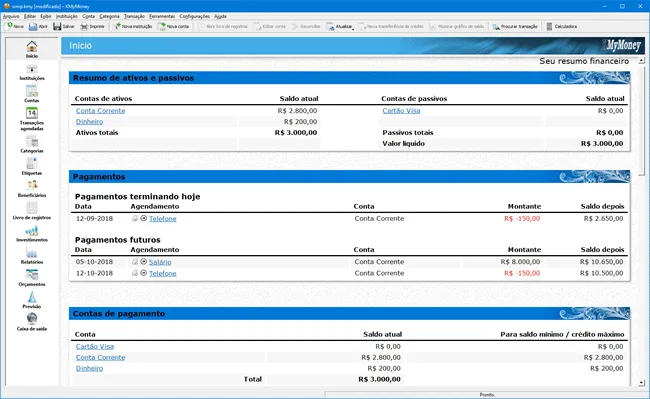The image size is (650, 399).
Task: Show the Investimentos view
Action: [32, 234]
